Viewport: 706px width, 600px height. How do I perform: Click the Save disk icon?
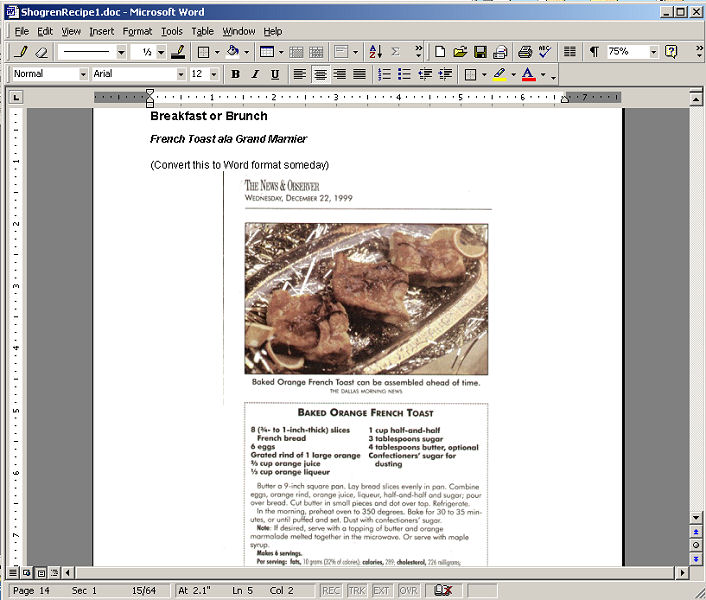(x=480, y=52)
